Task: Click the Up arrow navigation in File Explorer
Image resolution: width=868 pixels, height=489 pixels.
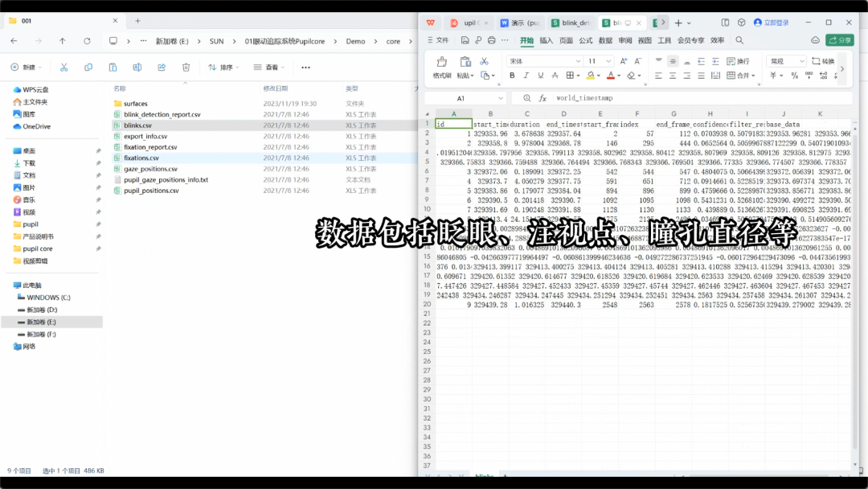Action: click(x=63, y=41)
